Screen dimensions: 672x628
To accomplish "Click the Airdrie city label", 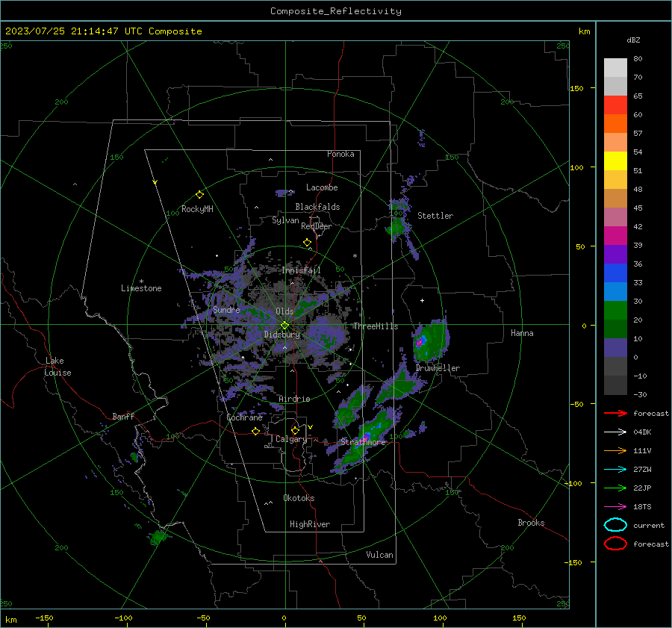I will (294, 399).
